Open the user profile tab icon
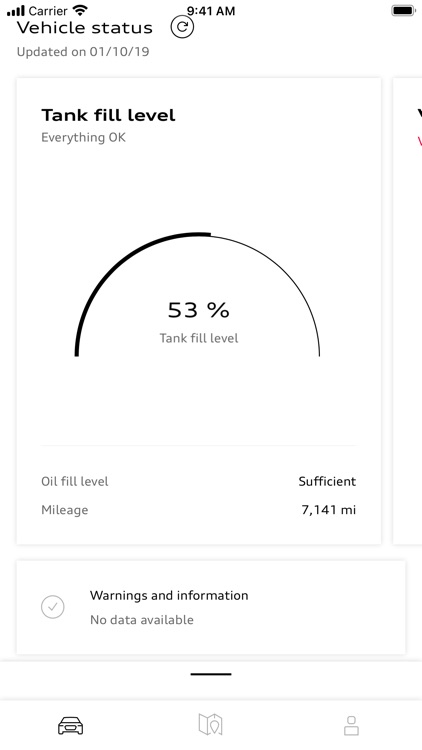422x750 pixels. point(351,726)
